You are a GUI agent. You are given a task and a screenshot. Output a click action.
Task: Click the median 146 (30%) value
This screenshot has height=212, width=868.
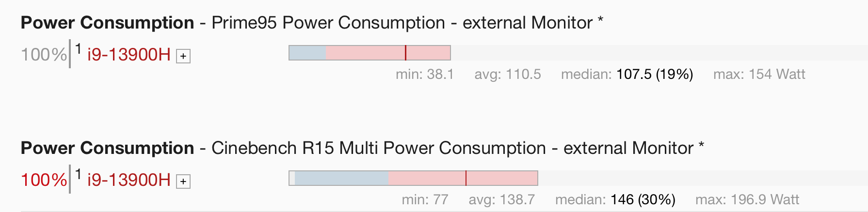(x=643, y=199)
